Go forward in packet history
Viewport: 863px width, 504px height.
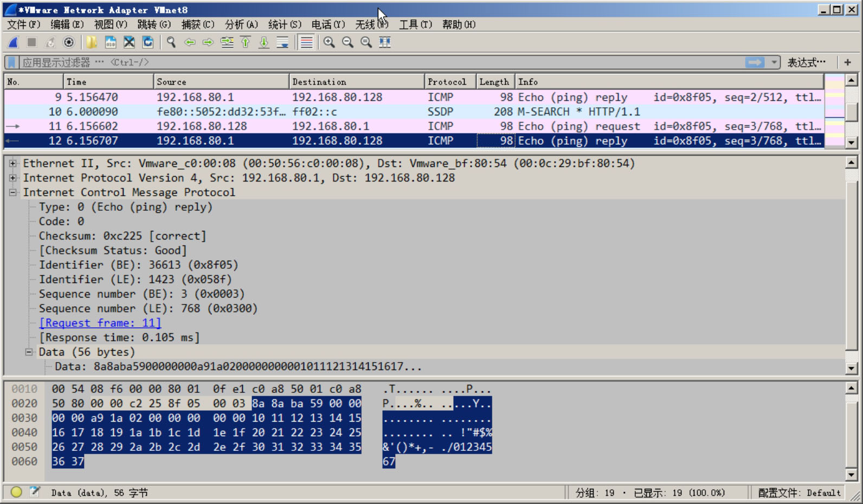coord(208,42)
